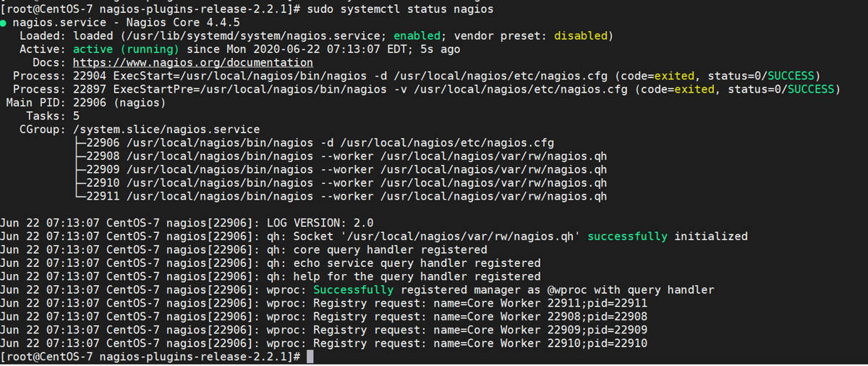Click CGroup tree entry 22909 worker

pos(341,170)
